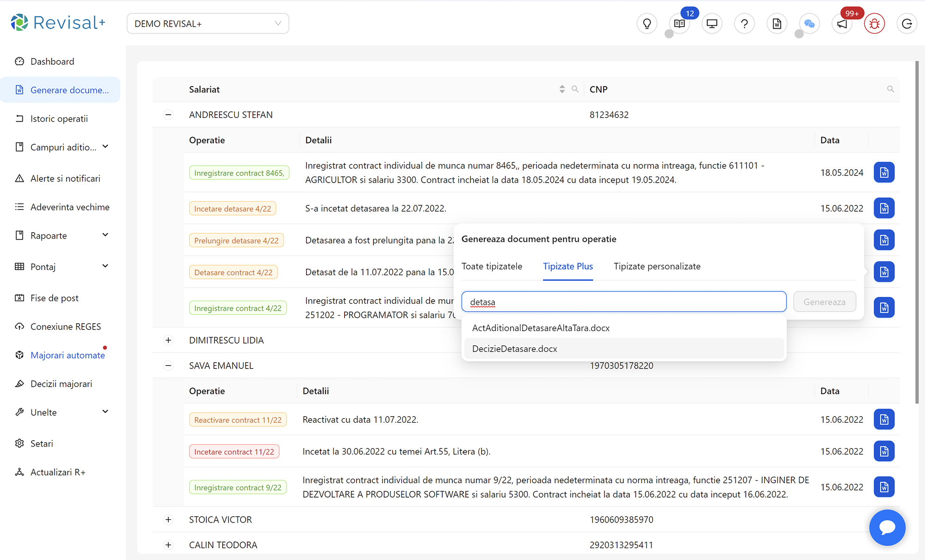This screenshot has height=560, width=925.
Task: Expand the STOICA VICTOR row
Action: click(168, 520)
